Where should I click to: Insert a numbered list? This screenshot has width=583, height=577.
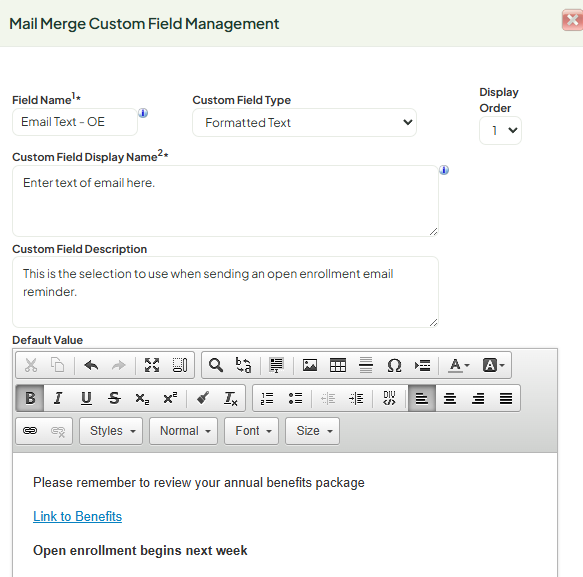267,398
